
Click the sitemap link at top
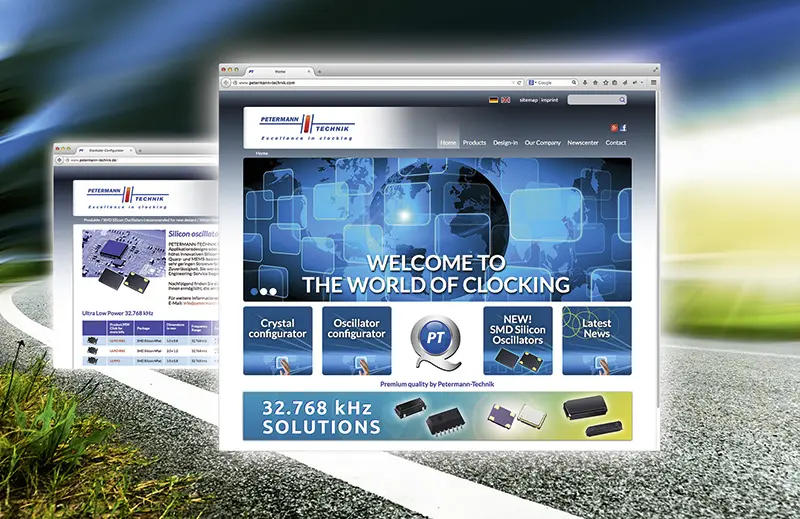pos(528,100)
